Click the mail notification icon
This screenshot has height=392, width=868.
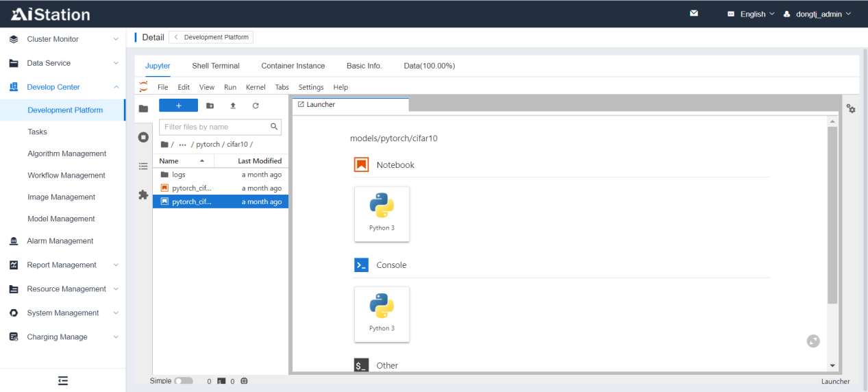pyautogui.click(x=693, y=14)
